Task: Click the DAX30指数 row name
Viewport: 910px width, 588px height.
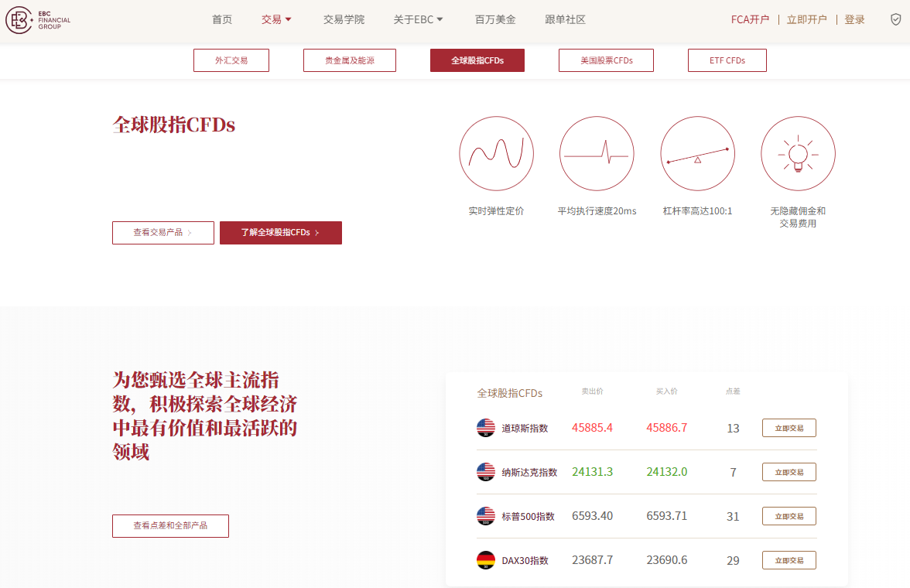Action: pos(525,561)
